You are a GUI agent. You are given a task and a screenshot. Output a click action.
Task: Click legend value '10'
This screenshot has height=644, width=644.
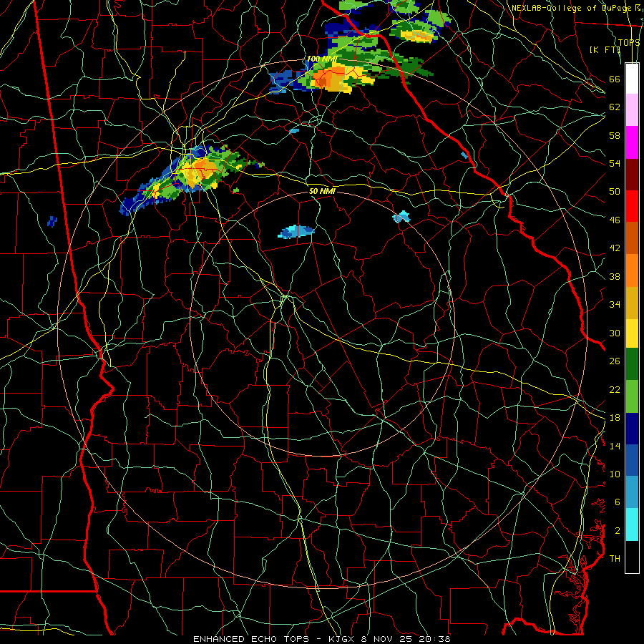click(615, 474)
